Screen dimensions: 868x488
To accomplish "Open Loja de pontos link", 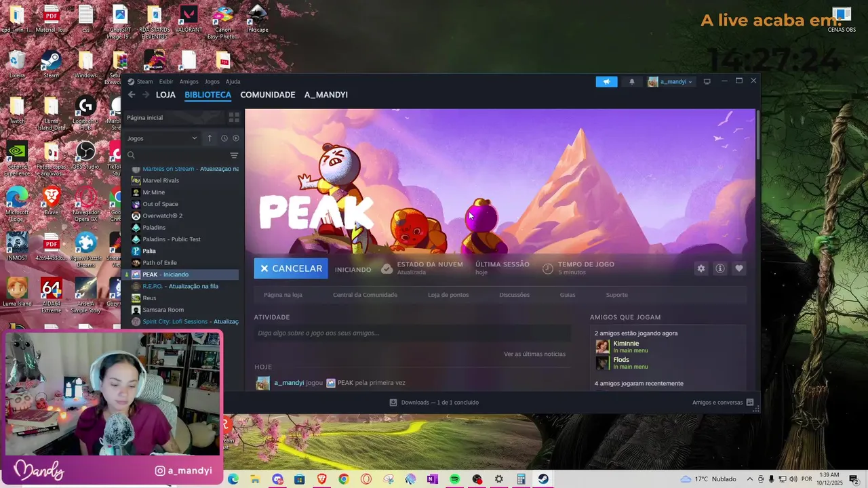I will (x=448, y=295).
